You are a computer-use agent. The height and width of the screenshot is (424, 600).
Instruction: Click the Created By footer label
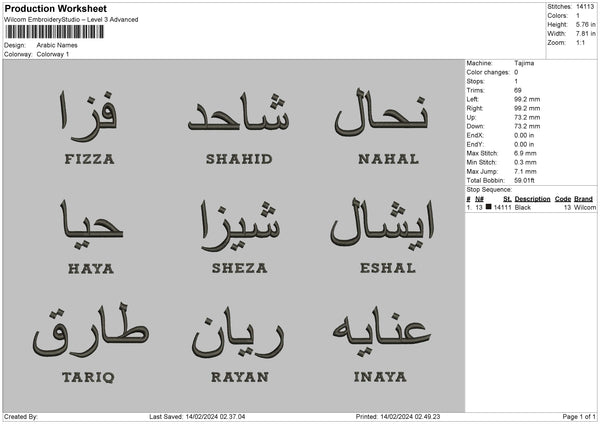pyautogui.click(x=21, y=417)
